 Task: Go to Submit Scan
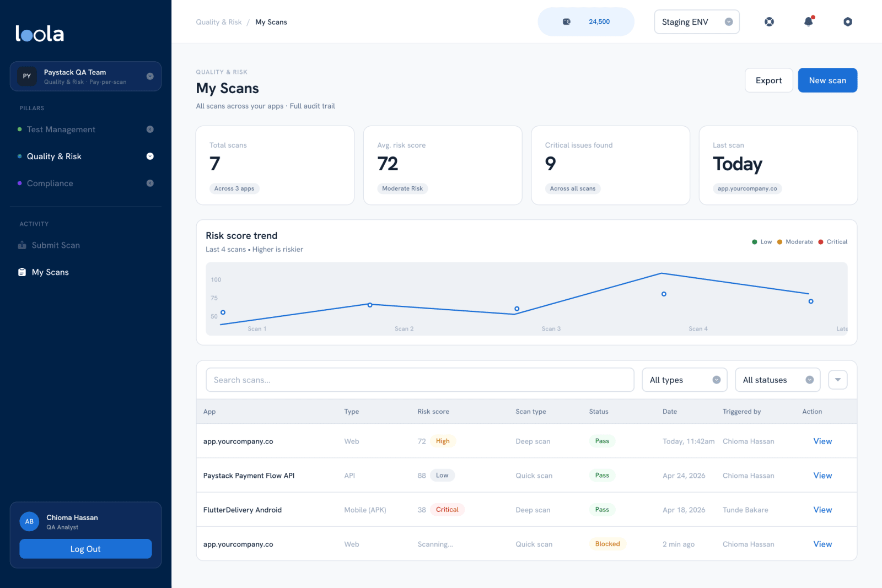[56, 245]
